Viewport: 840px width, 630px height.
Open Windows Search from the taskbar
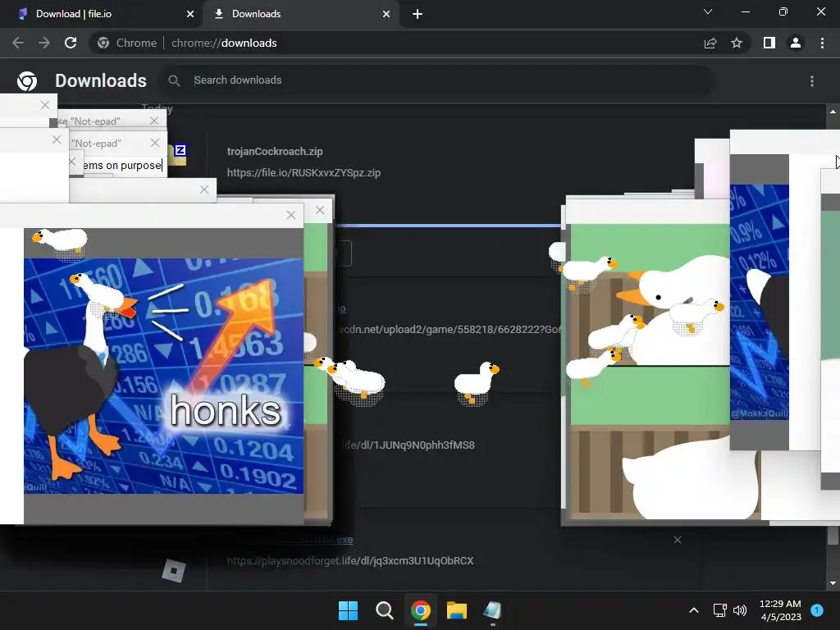pyautogui.click(x=384, y=610)
